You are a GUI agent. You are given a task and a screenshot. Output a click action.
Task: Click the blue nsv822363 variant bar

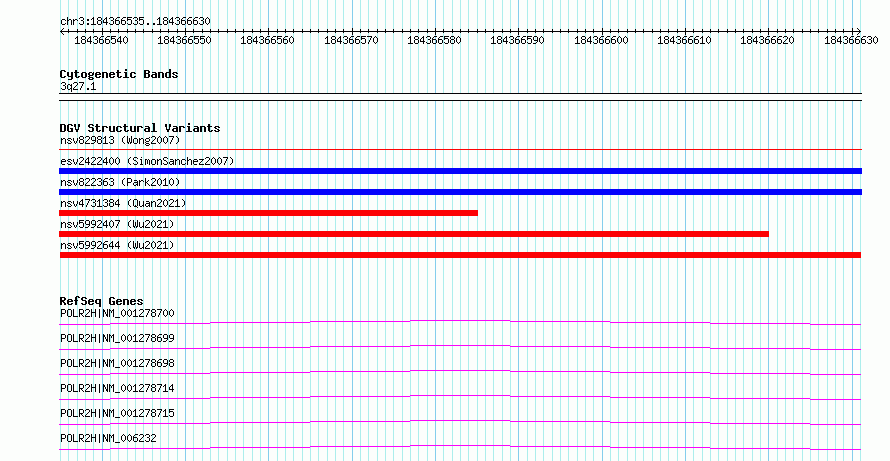click(x=460, y=192)
